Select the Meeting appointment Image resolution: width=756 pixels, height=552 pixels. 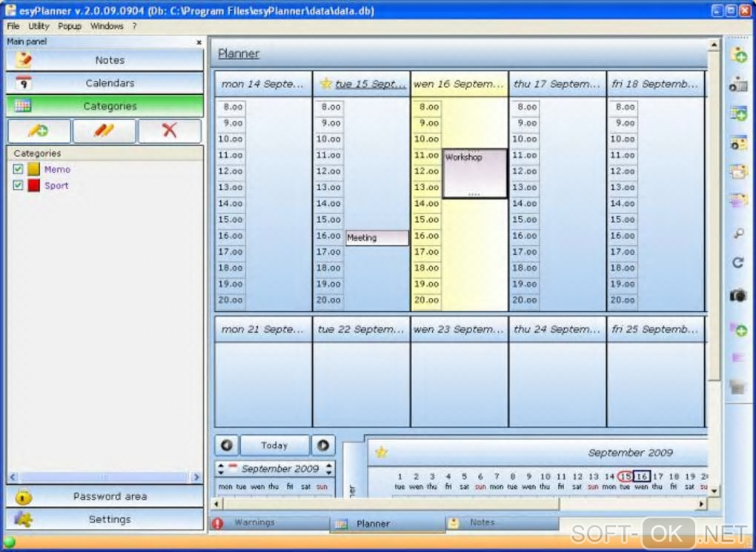point(377,238)
